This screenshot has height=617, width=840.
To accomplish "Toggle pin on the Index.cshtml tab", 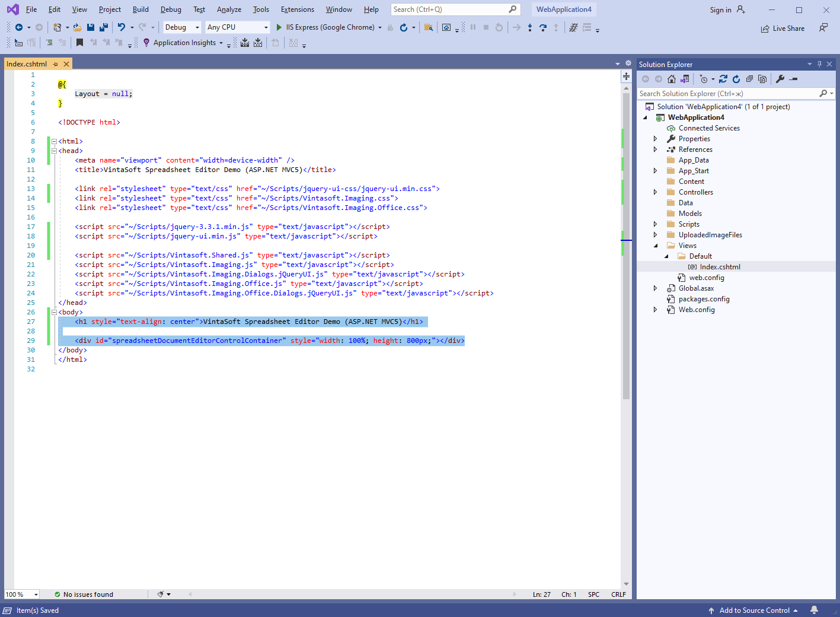I will pos(55,64).
